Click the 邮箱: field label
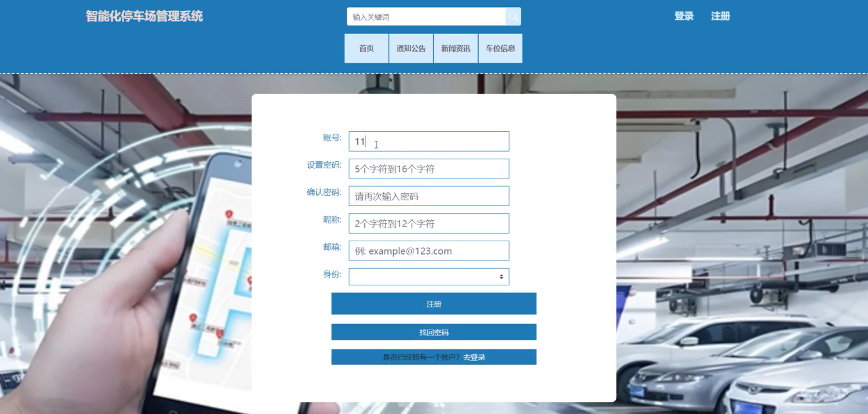The image size is (868, 414). [332, 247]
